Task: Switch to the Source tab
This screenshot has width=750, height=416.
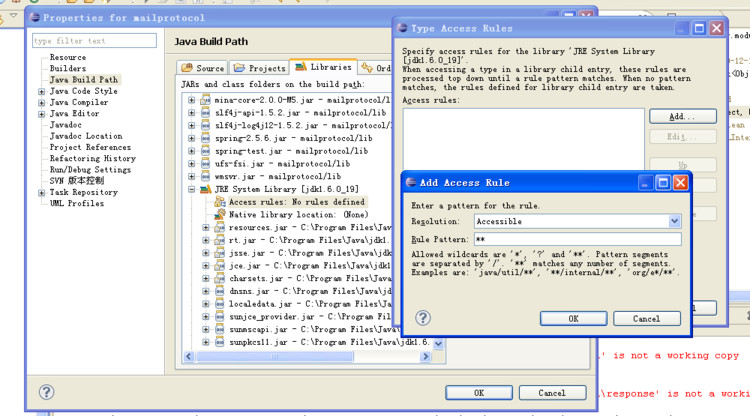Action: 203,68
